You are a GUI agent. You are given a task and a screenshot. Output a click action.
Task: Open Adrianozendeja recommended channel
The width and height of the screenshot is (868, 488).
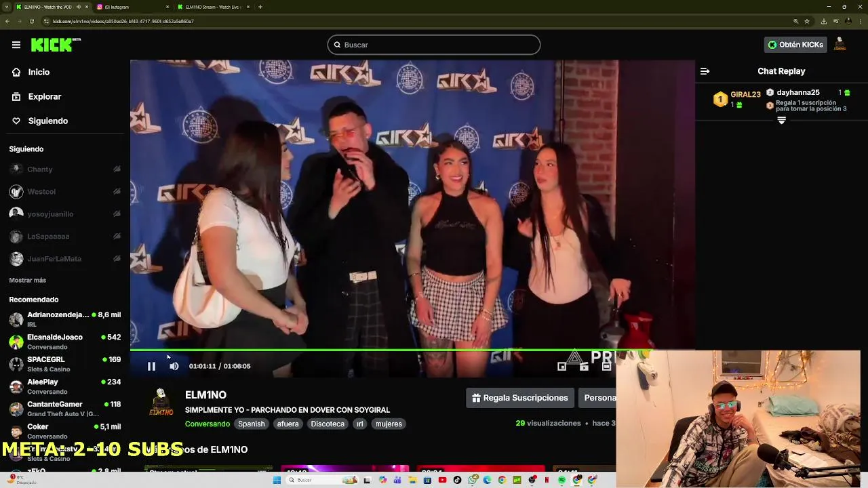click(65, 319)
